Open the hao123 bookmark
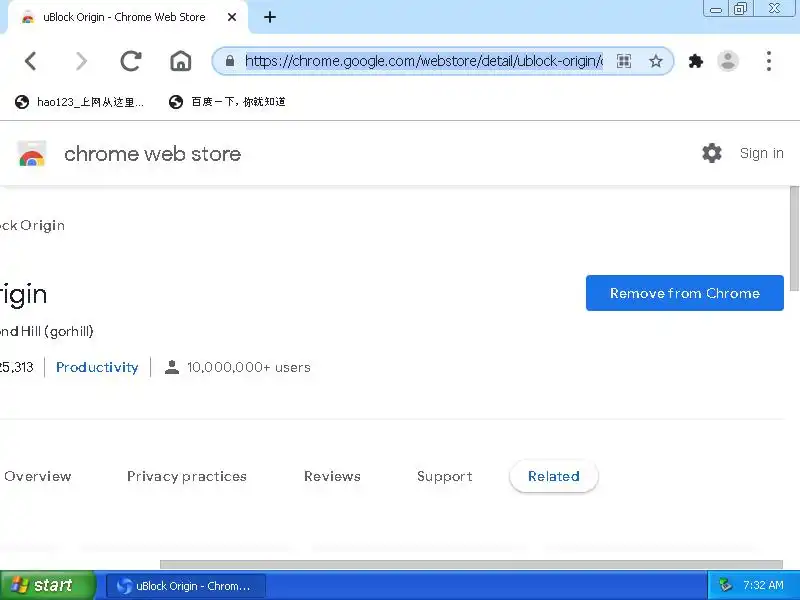 pyautogui.click(x=79, y=102)
